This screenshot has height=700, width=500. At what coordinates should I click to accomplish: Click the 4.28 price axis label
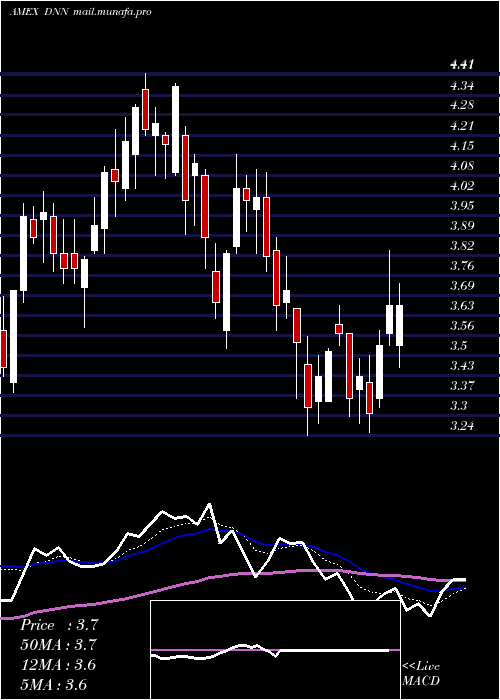tap(461, 105)
